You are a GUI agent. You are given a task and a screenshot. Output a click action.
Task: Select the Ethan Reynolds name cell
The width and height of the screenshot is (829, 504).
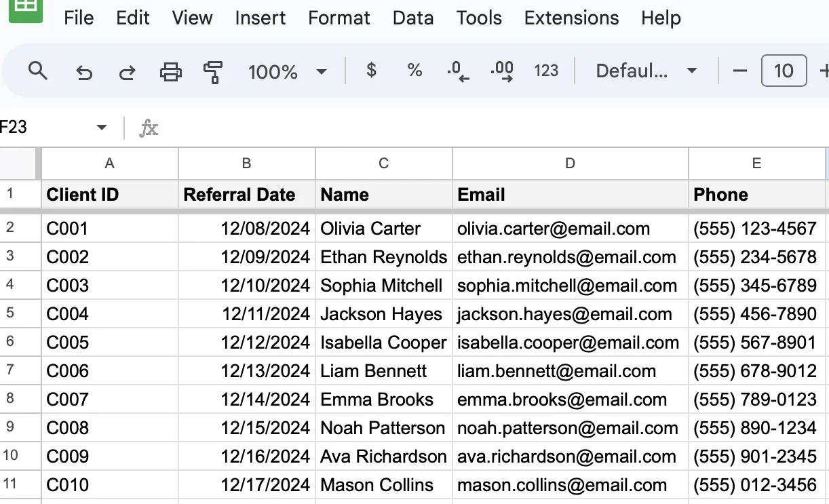coord(384,257)
